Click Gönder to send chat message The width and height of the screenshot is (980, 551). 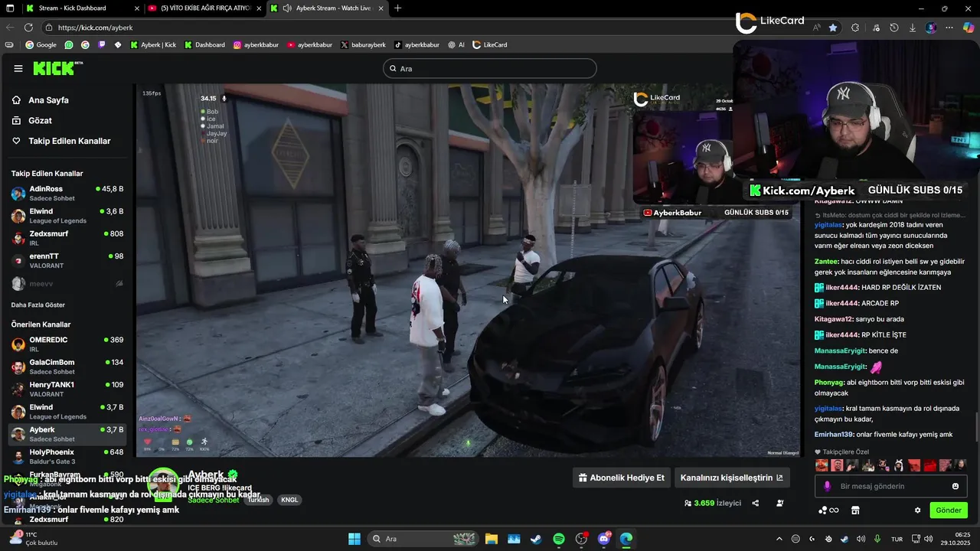pos(949,510)
